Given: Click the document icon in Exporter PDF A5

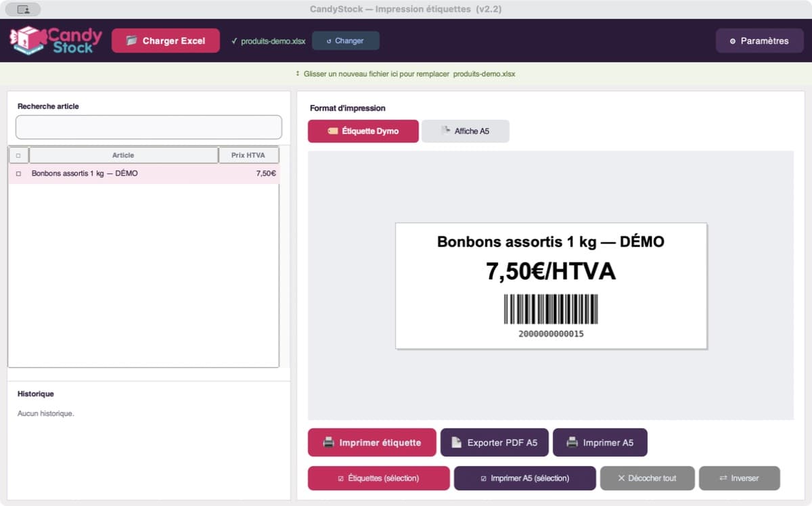Looking at the screenshot, I should click(457, 442).
